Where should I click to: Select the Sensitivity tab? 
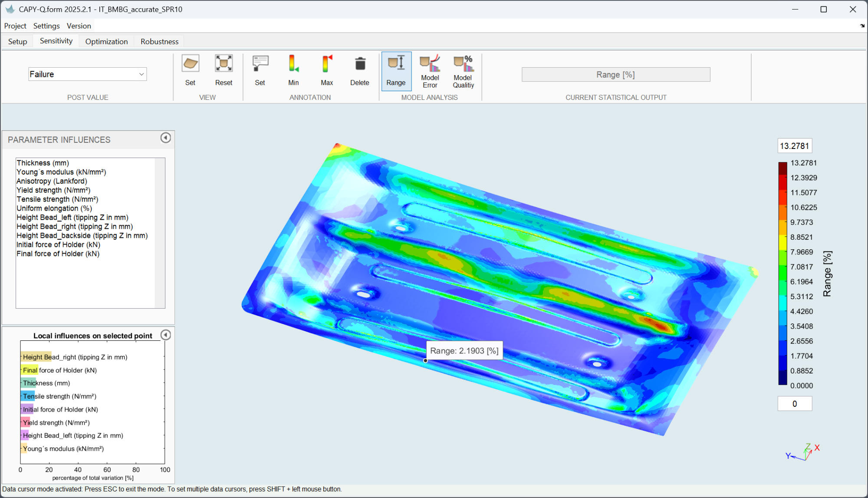point(56,41)
